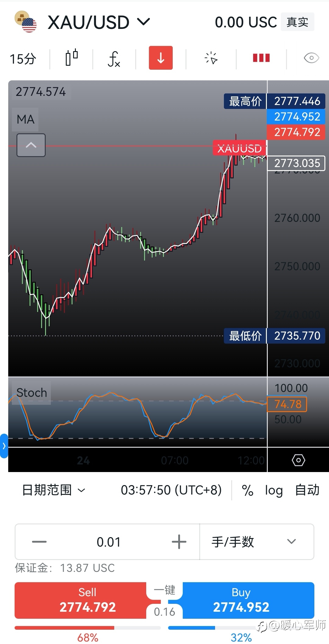Tap the gold and US flag symbol icon
329x644 pixels.
(26, 22)
